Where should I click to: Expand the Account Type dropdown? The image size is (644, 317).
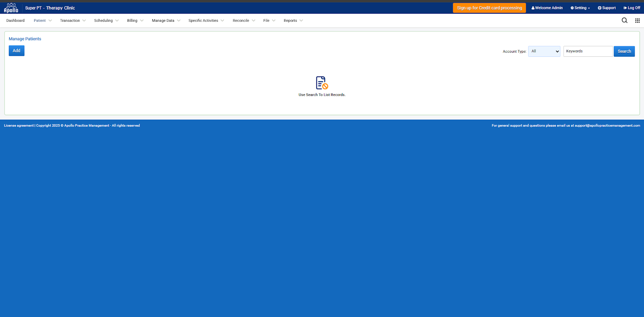point(544,51)
